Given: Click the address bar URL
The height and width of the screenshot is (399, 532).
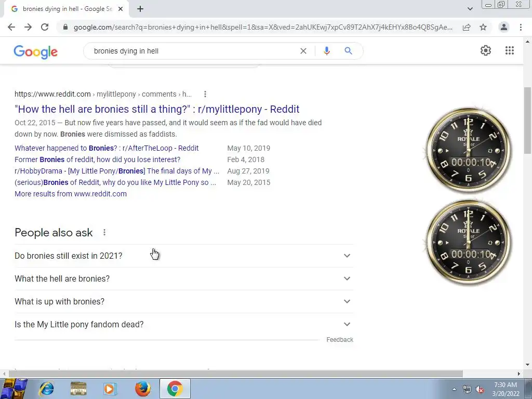Looking at the screenshot, I should [263, 27].
